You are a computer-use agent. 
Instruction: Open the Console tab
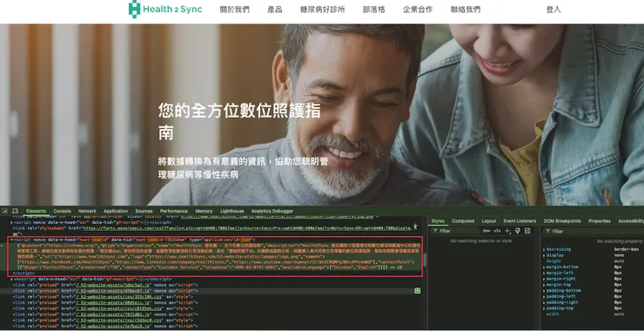(x=62, y=211)
